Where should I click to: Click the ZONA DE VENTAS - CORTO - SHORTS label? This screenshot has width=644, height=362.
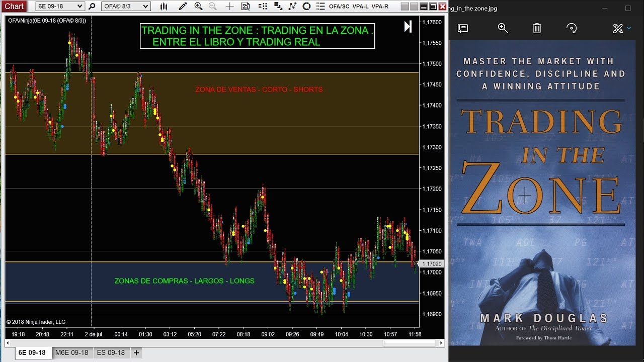pos(259,89)
